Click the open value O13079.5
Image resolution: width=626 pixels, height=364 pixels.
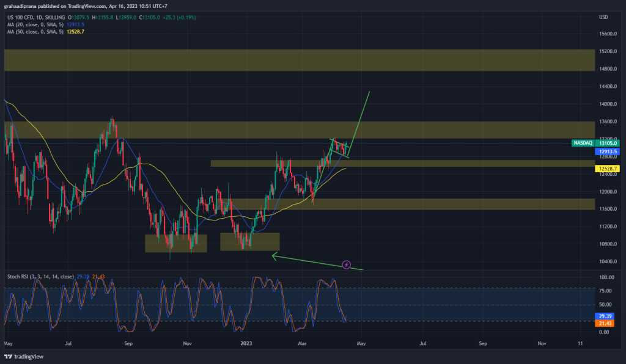pyautogui.click(x=79, y=18)
